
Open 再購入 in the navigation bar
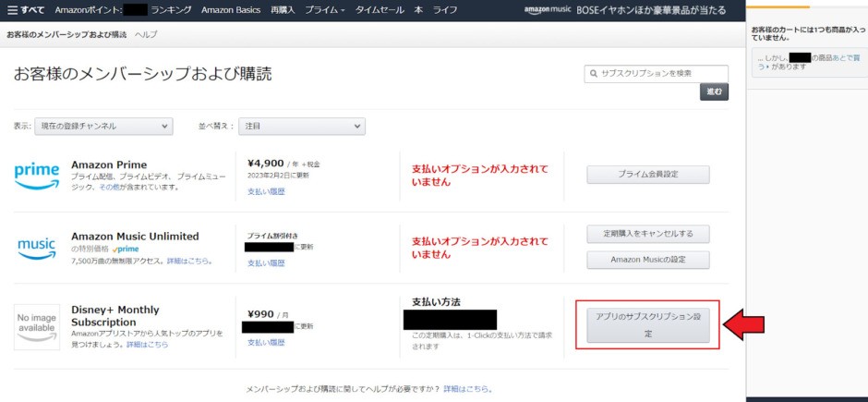[283, 10]
